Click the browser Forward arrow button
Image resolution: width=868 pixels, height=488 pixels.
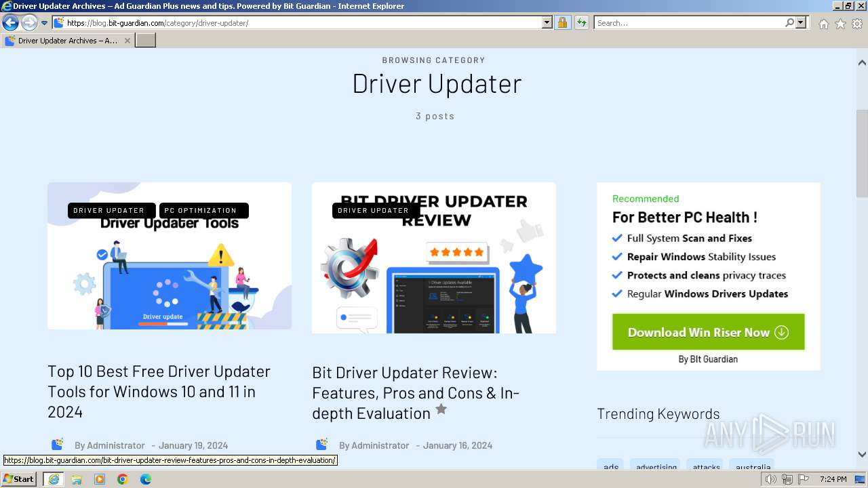coord(29,23)
